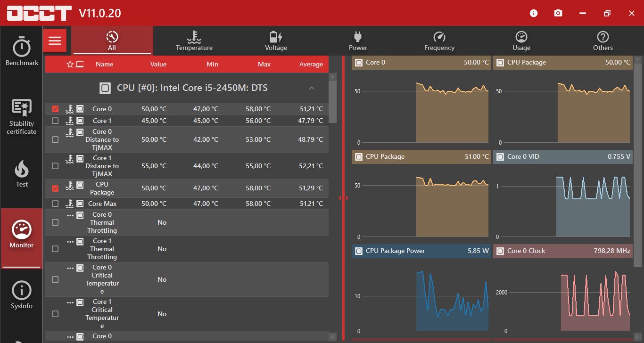Click the thermometer icon in Core Max row
Screen dimensions: 644x343
click(x=70, y=204)
